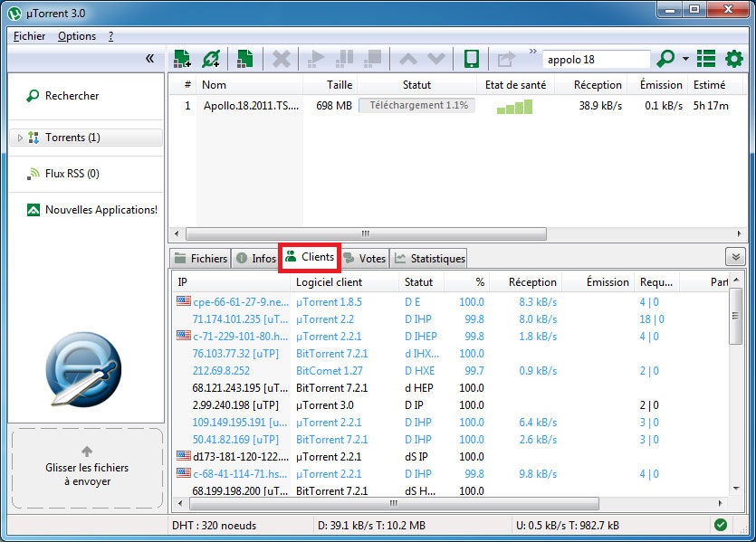The height and width of the screenshot is (542, 756).
Task: Select Torrents (1) in the sidebar
Action: 86,138
